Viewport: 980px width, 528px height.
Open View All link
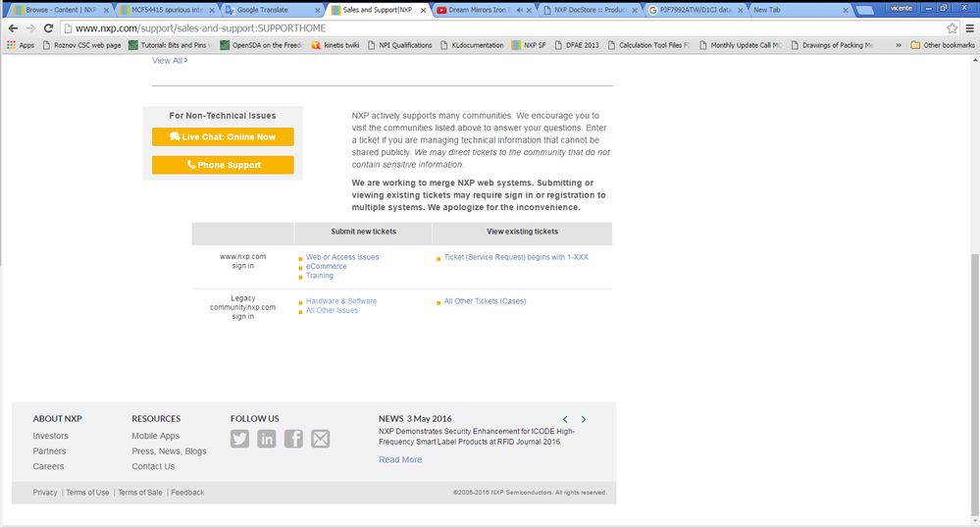[x=170, y=61]
